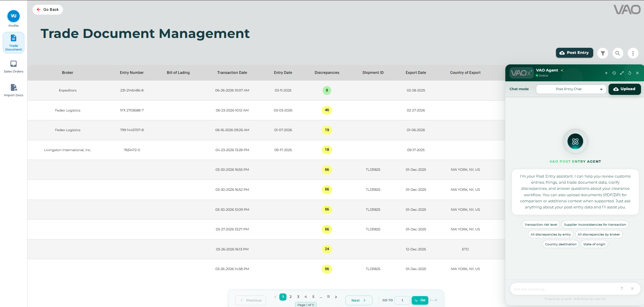Screen dimensions: 644x307
Task: Start new chat with plus icon
Action: click(x=606, y=73)
